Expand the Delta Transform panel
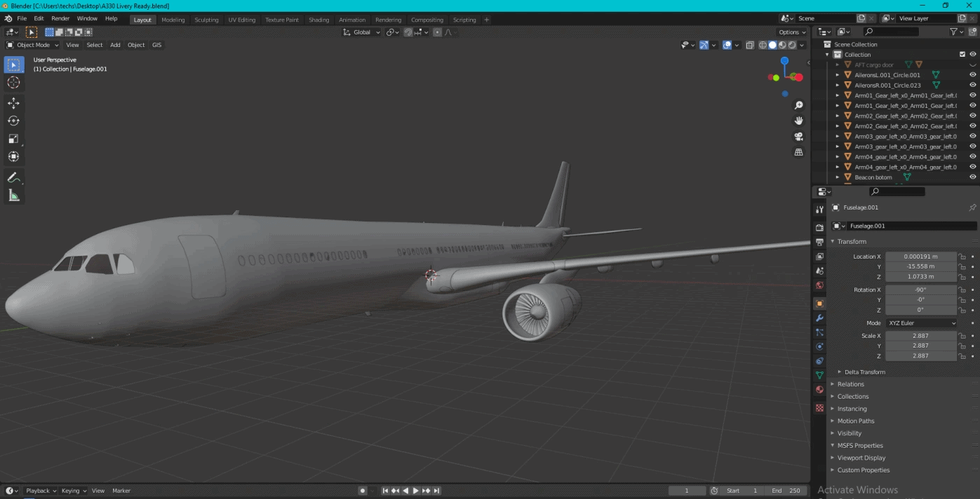 tap(864, 372)
